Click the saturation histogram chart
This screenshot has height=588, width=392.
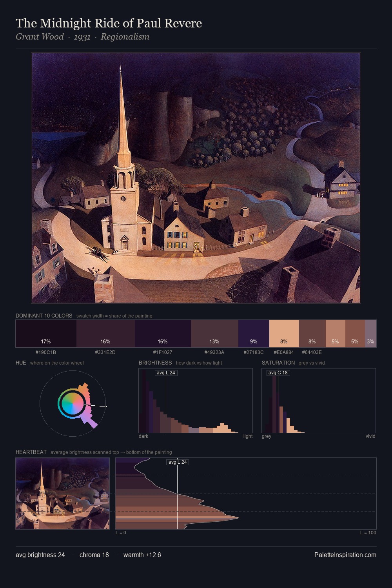coord(319,401)
